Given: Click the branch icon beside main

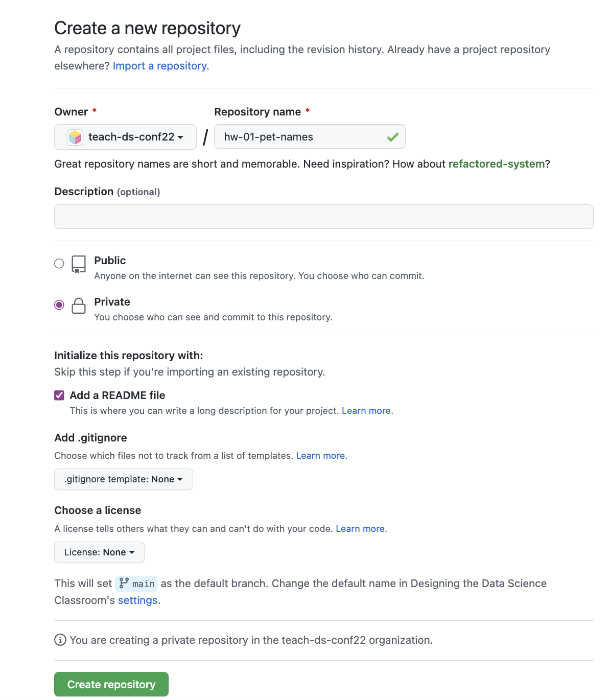Looking at the screenshot, I should click(x=124, y=584).
